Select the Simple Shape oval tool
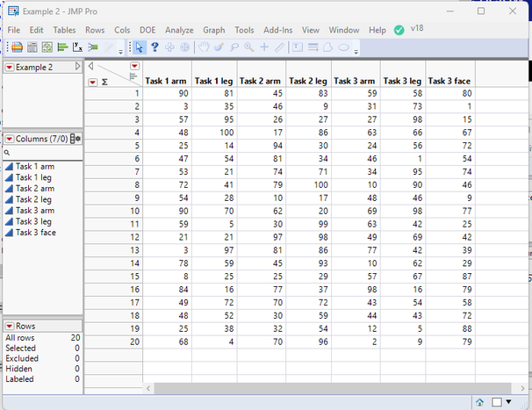The height and width of the screenshot is (410, 532). (344, 47)
